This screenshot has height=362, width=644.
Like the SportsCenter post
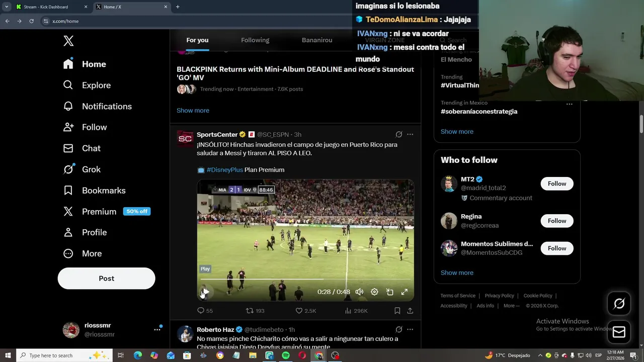[x=306, y=311]
